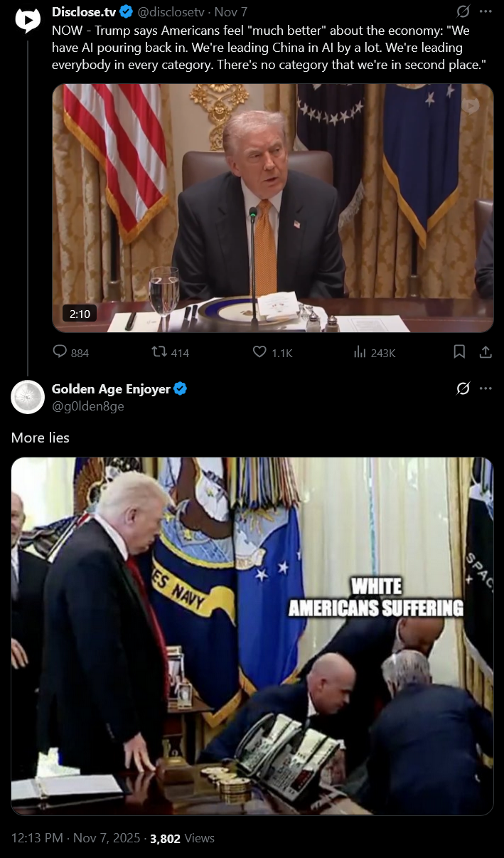Open the more options menu on Disclose.tv post

(x=486, y=11)
